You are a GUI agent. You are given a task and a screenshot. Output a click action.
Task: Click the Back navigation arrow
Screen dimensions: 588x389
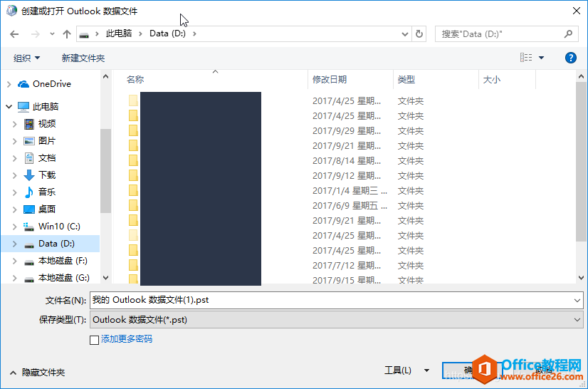coord(14,34)
